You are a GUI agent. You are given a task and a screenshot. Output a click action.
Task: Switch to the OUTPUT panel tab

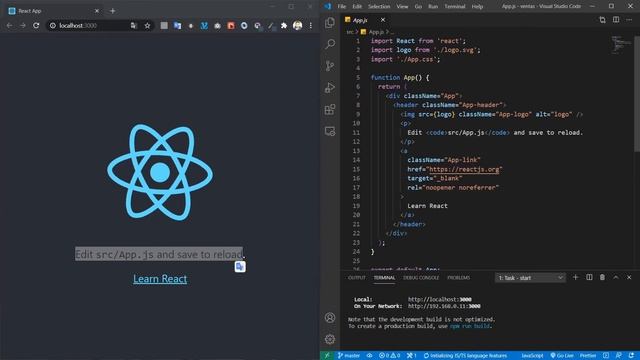[356, 278]
